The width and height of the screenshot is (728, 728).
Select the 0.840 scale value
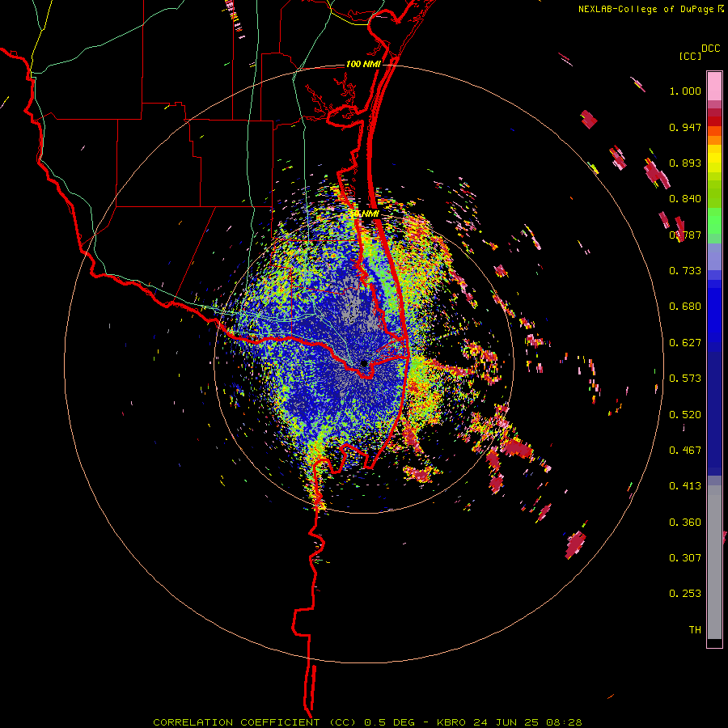click(x=685, y=199)
